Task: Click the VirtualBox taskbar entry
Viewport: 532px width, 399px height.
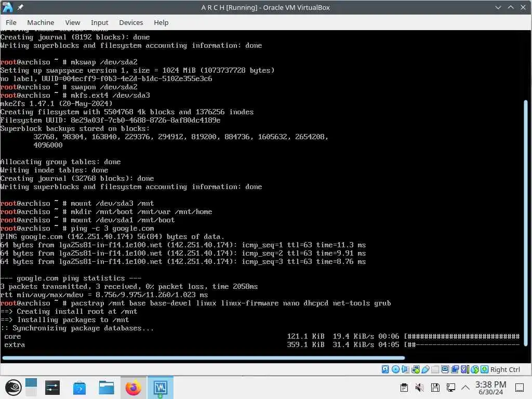Action: (x=160, y=388)
